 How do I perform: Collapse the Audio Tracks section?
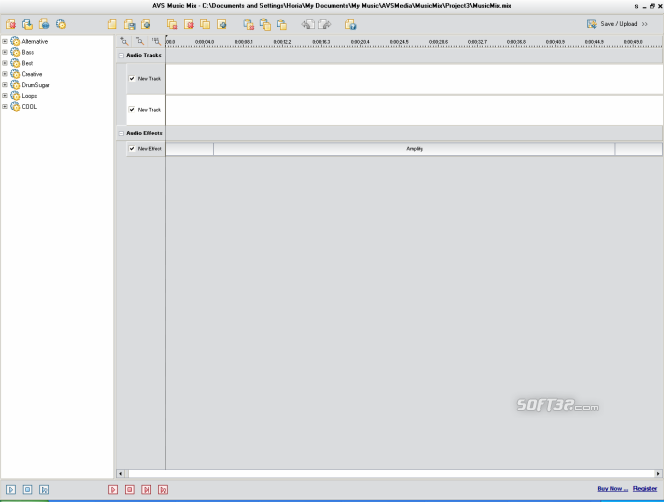pos(121,55)
